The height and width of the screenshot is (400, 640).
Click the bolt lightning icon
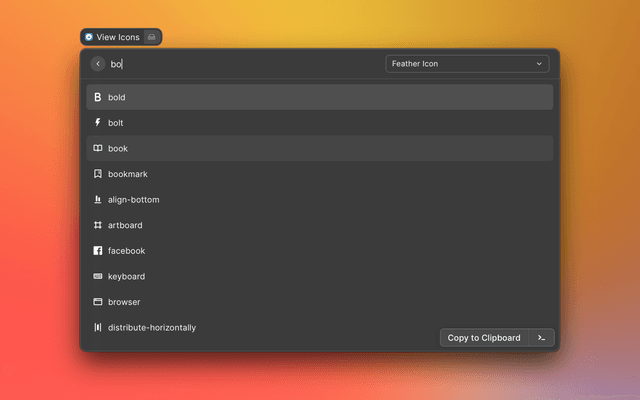coord(98,123)
